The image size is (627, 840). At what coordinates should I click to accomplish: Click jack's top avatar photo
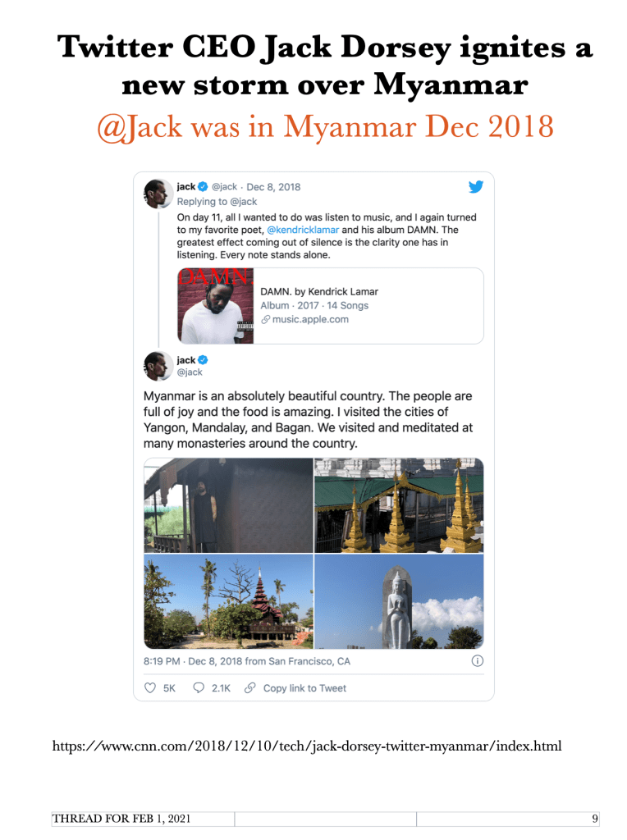pyautogui.click(x=158, y=194)
